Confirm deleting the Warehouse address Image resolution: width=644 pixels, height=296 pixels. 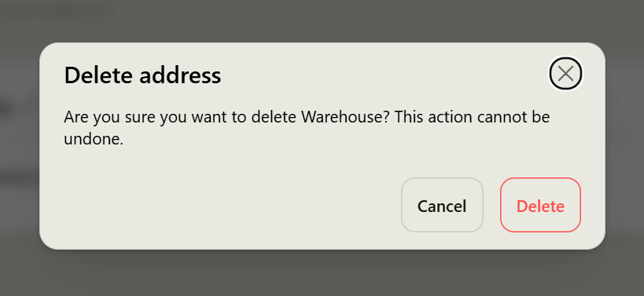pos(540,205)
